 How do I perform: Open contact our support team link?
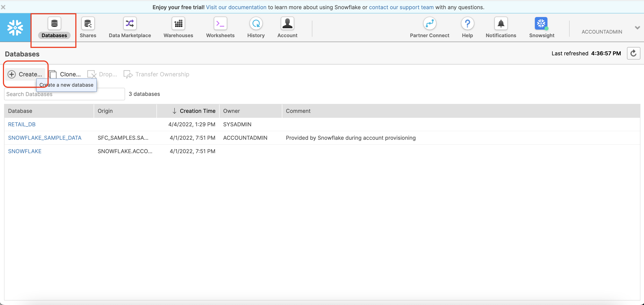[x=401, y=7]
